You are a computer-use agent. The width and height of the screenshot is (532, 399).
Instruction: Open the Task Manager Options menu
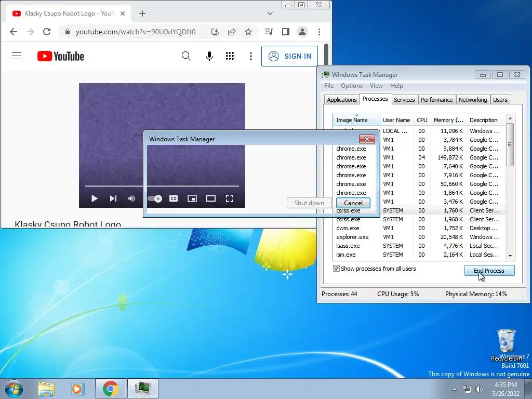pyautogui.click(x=352, y=86)
